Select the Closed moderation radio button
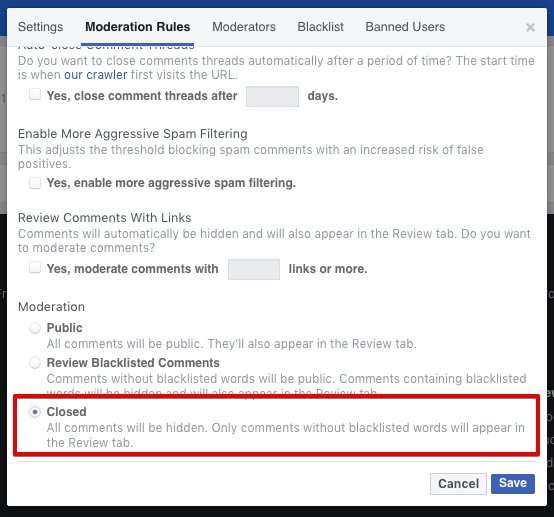554x517 pixels. 35,412
